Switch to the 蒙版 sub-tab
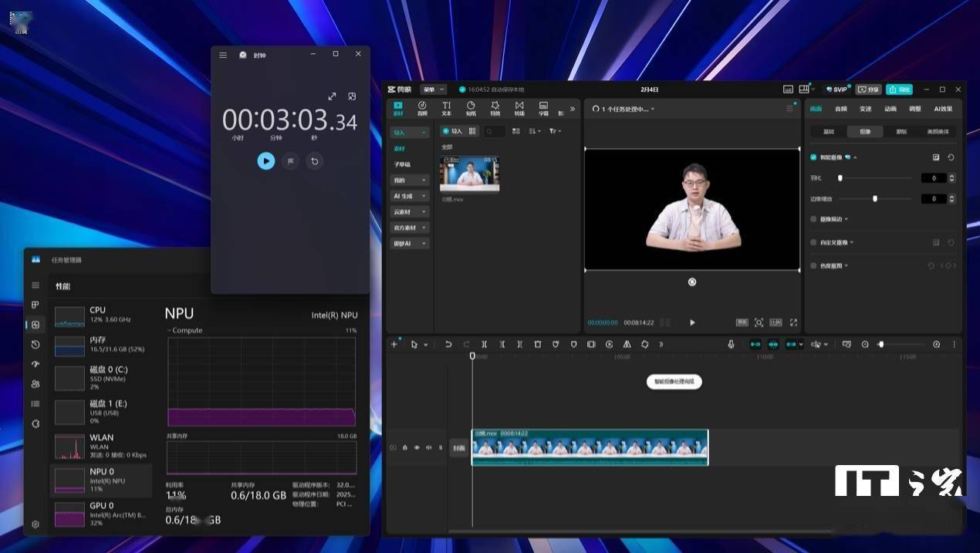Viewport: 980px width, 553px height. pyautogui.click(x=901, y=132)
